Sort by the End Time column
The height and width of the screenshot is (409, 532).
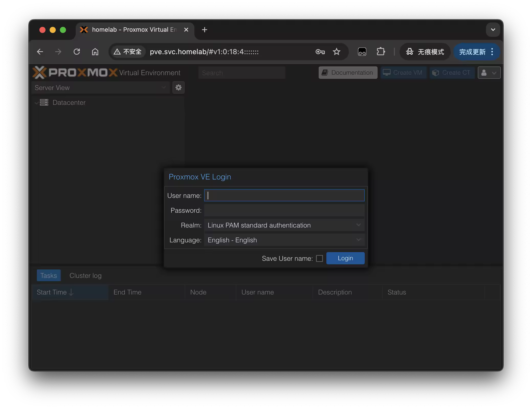tap(147, 292)
